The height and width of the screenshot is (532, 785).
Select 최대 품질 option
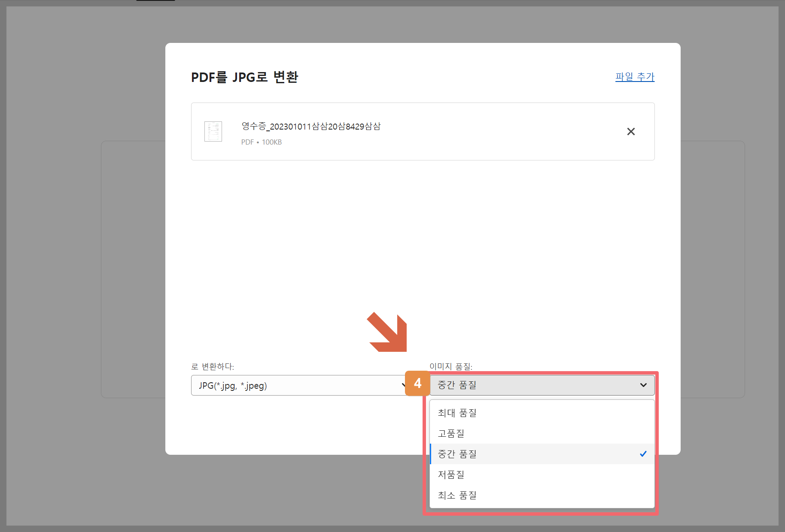point(542,413)
